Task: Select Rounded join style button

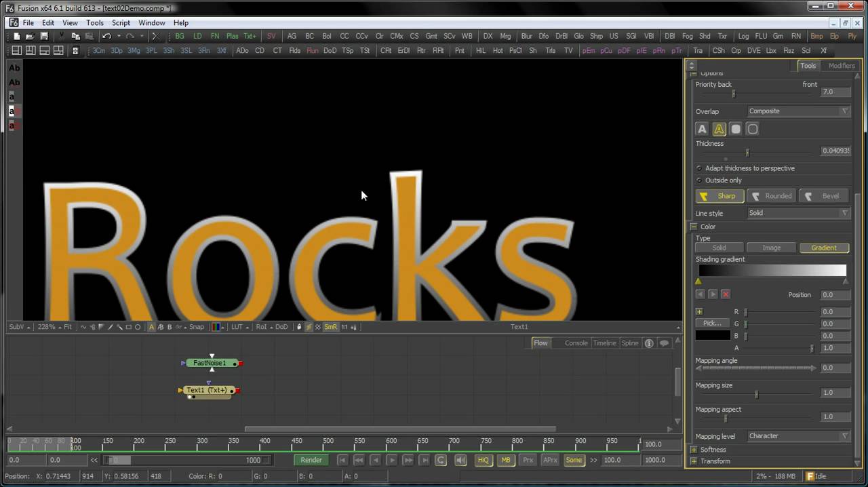Action: [771, 196]
